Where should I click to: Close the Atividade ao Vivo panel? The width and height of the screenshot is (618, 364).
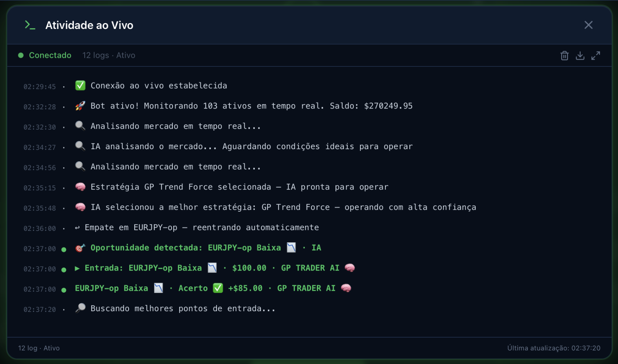(588, 25)
